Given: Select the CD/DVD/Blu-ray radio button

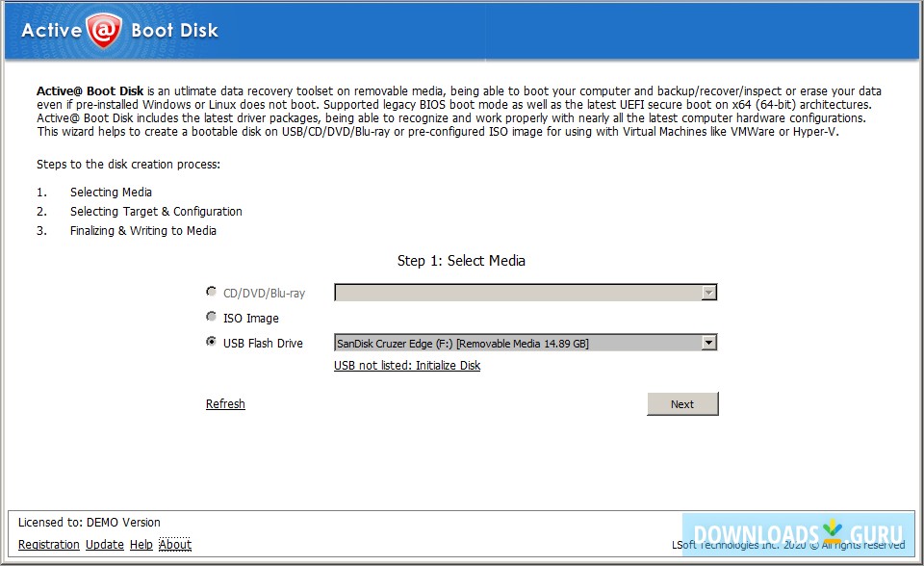Looking at the screenshot, I should (x=212, y=291).
